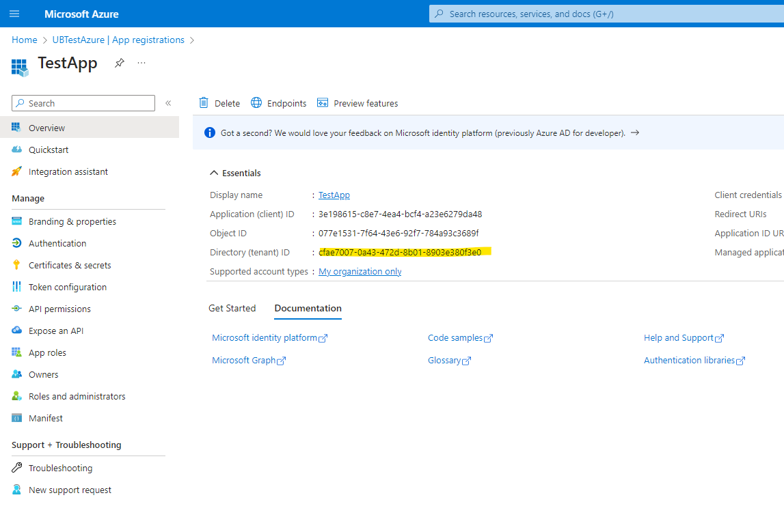Click the top search resources box
The image size is (784, 532).
click(606, 14)
